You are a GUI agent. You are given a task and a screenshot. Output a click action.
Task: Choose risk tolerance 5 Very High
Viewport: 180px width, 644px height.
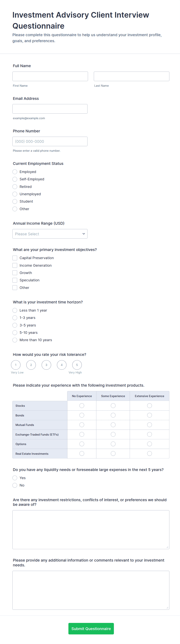pos(77,365)
